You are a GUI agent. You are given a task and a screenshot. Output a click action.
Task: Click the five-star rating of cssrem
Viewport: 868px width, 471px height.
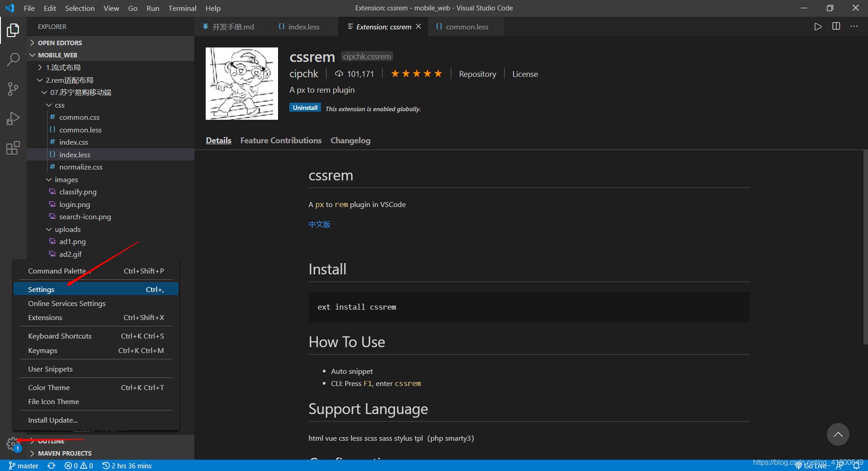[x=416, y=74]
